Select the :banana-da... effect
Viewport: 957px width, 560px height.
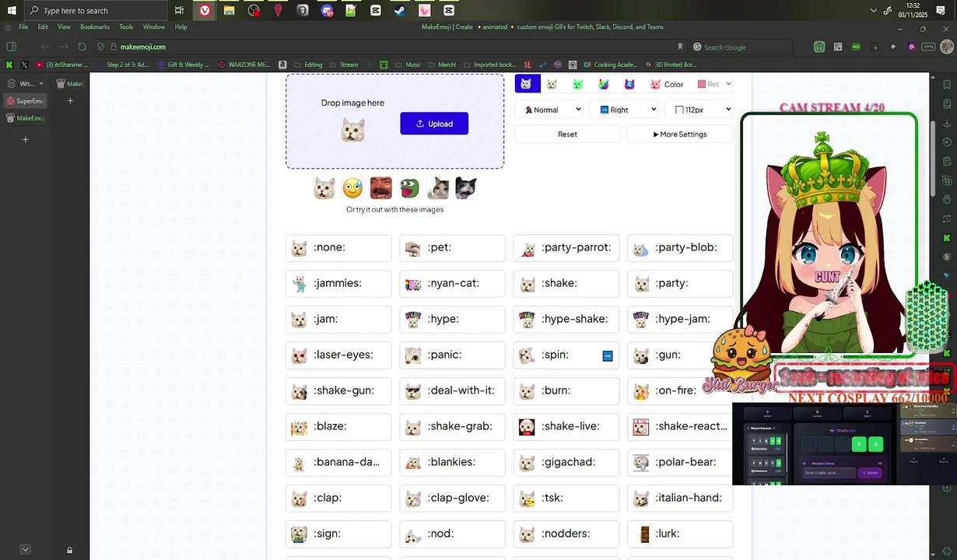click(338, 462)
